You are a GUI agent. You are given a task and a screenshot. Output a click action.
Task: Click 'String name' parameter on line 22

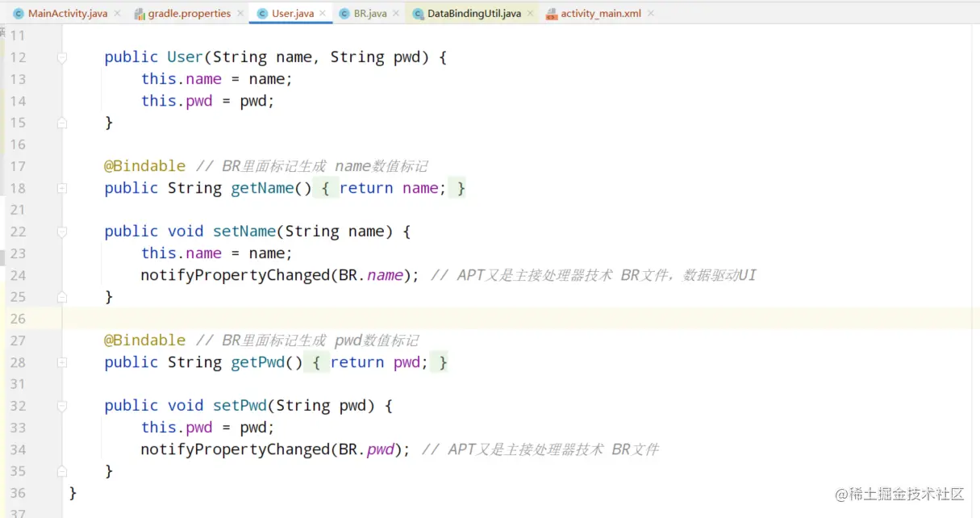click(335, 232)
